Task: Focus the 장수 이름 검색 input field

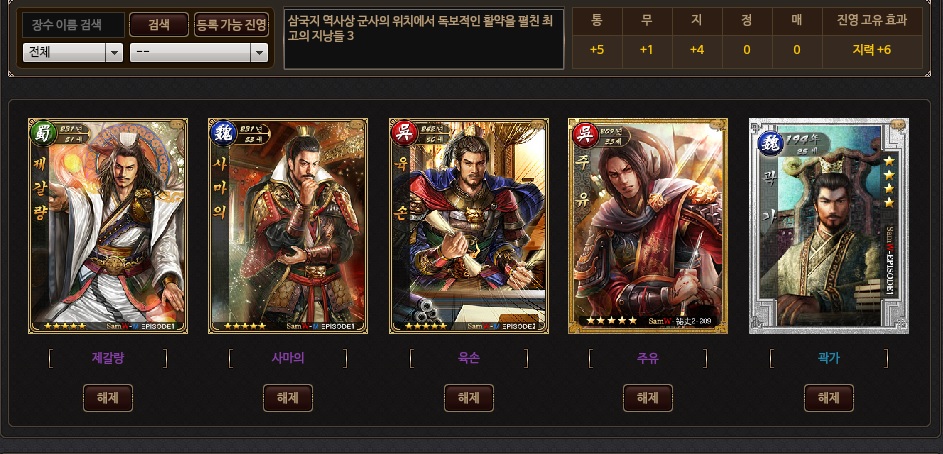Action: point(73,25)
